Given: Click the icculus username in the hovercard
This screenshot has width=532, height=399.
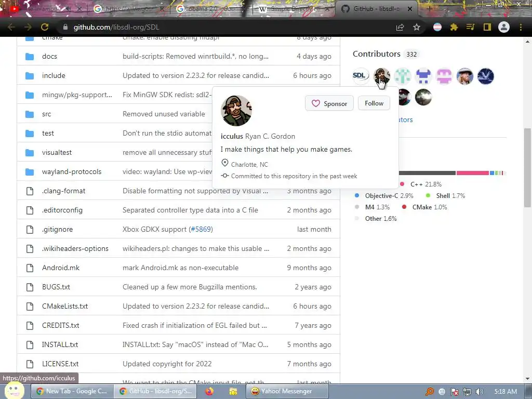Looking at the screenshot, I should [232, 137].
